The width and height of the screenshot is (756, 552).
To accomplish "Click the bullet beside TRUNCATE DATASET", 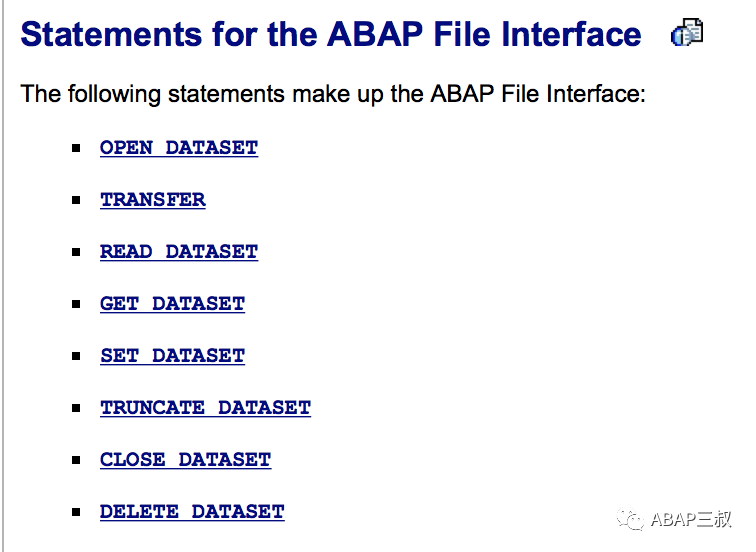I will tap(76, 408).
